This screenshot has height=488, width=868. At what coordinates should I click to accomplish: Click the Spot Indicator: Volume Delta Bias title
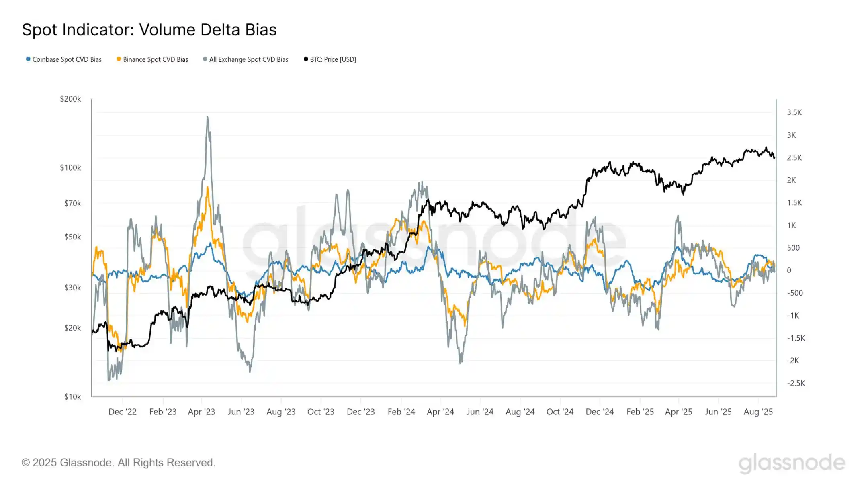point(149,30)
